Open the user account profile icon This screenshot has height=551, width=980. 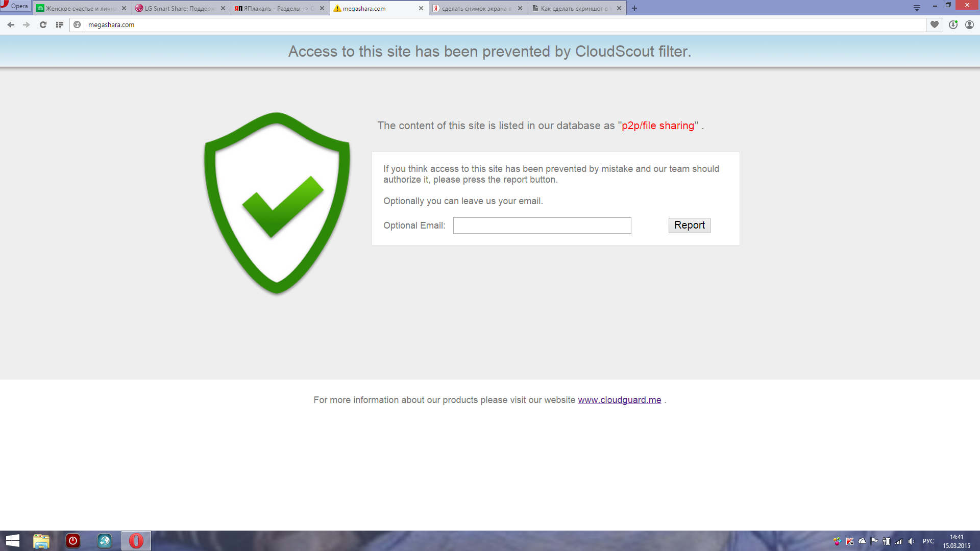969,24
